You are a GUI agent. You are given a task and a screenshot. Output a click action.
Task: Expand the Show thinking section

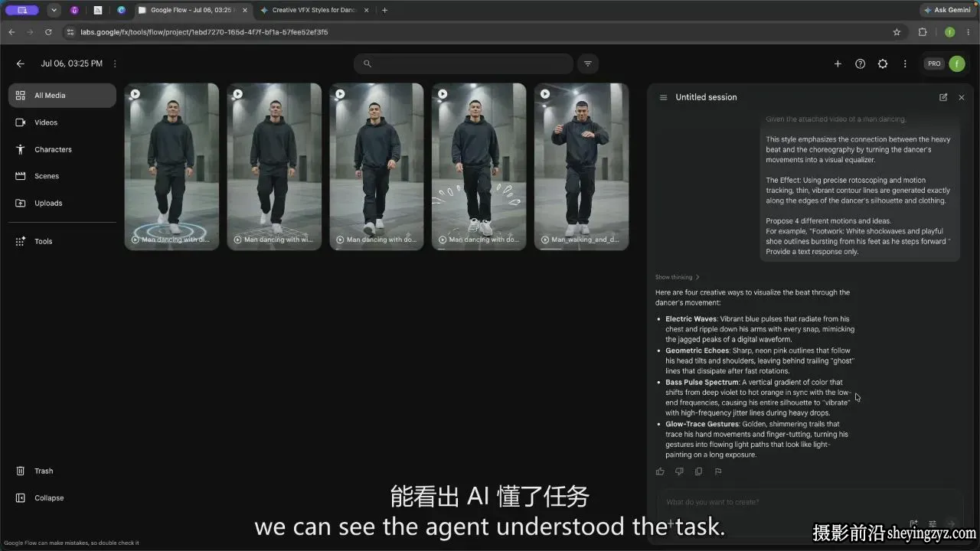point(677,277)
